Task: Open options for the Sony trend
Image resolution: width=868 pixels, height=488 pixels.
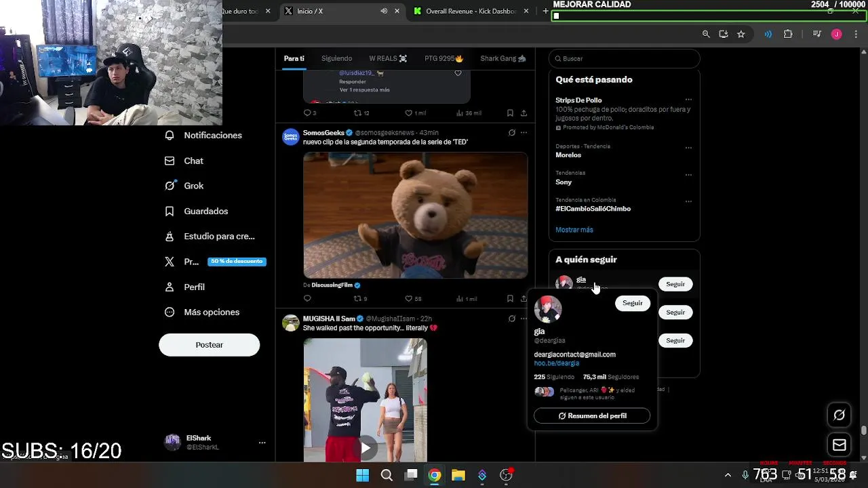Action: click(x=688, y=174)
